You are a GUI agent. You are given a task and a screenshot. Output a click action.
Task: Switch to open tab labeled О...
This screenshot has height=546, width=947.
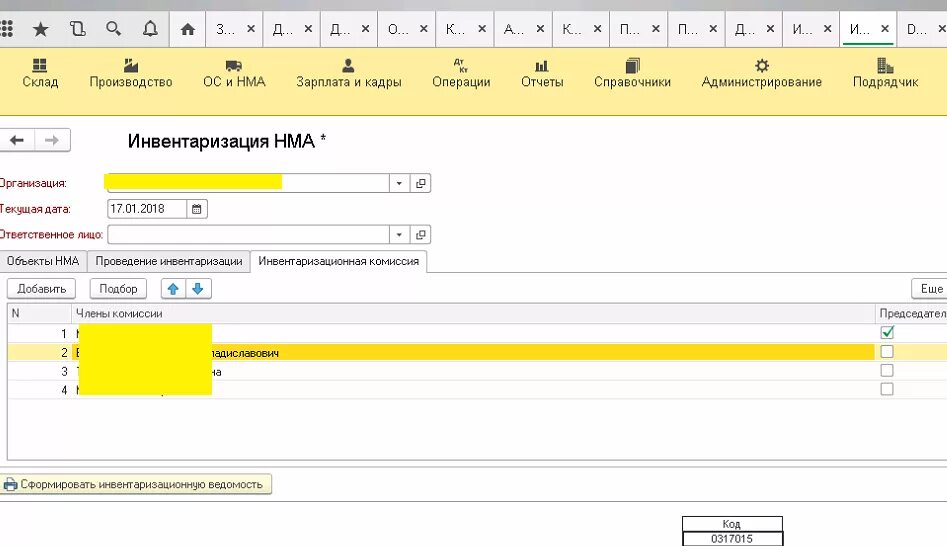tap(397, 29)
